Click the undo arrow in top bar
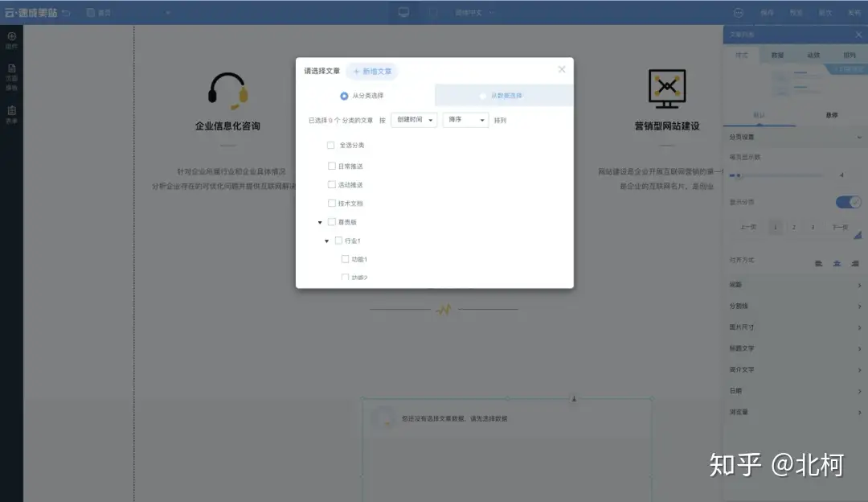 66,13
